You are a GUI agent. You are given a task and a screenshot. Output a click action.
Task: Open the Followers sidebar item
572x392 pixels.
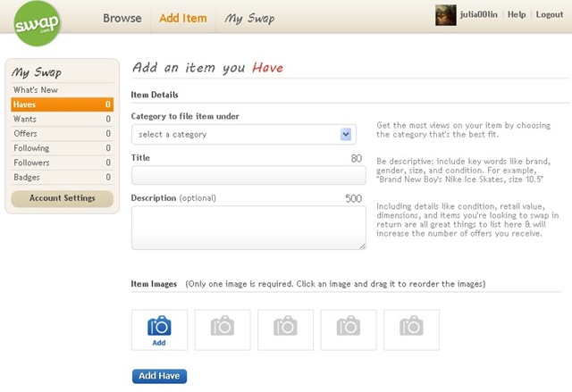63,163
